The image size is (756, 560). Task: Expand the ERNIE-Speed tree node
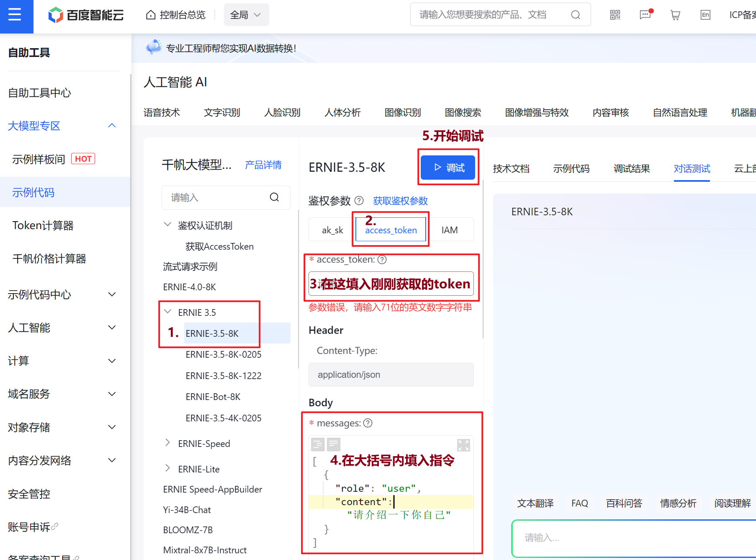click(167, 443)
